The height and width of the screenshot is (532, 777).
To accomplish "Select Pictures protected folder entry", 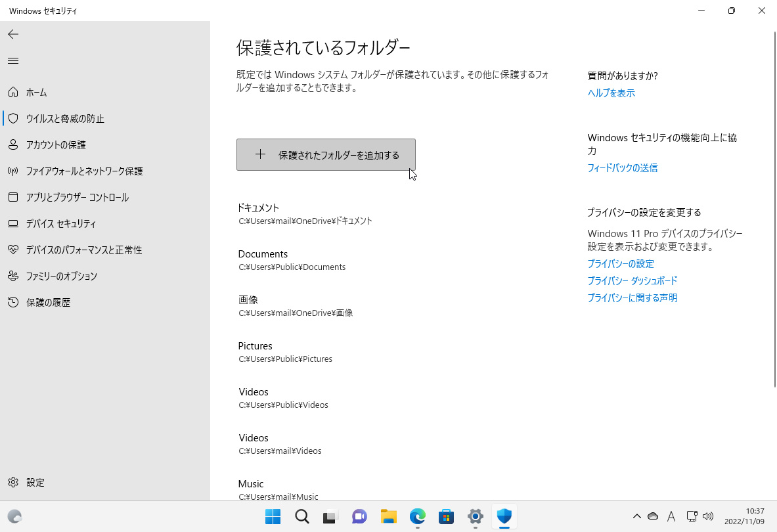I will point(285,352).
